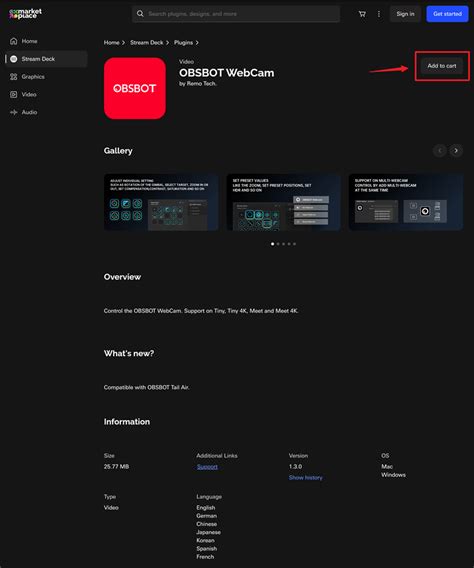The height and width of the screenshot is (568, 474).
Task: Select the second gallery pagination dot
Action: pos(278,244)
